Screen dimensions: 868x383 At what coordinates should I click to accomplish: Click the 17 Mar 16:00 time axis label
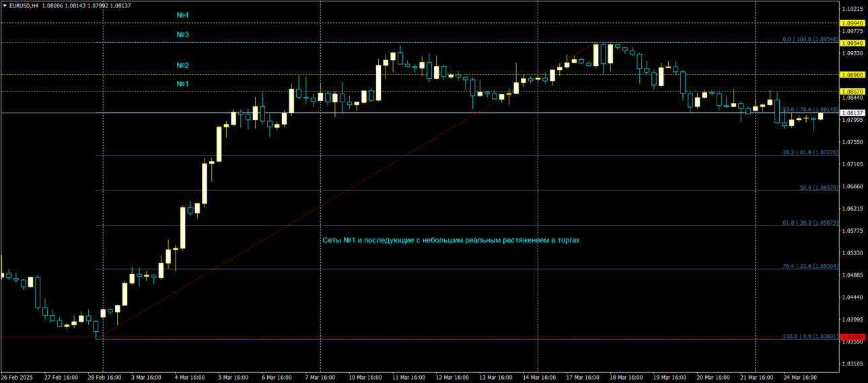click(582, 378)
